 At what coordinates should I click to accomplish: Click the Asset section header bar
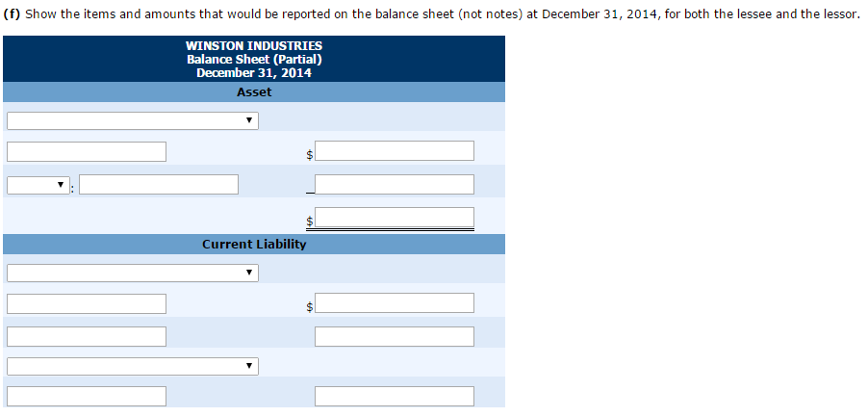click(254, 92)
